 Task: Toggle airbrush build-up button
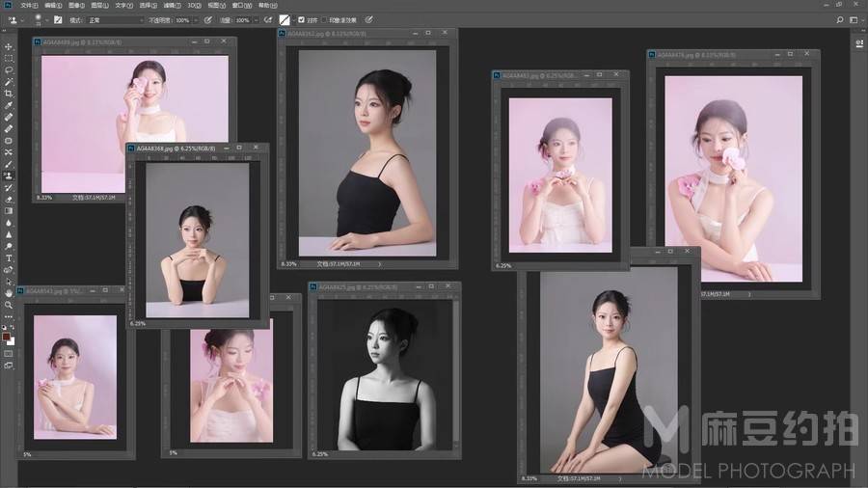click(268, 20)
